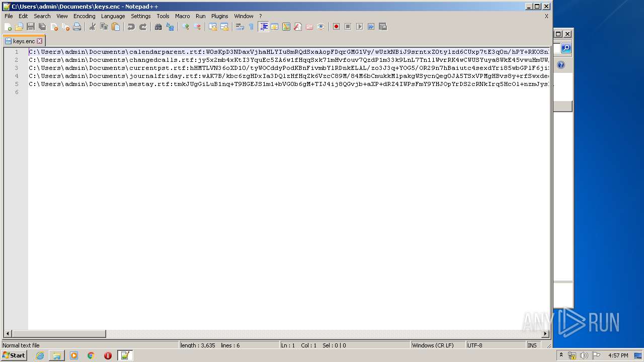The width and height of the screenshot is (644, 362).
Task: Close the current document via toolbar Close icon
Action: pyautogui.click(x=54, y=27)
